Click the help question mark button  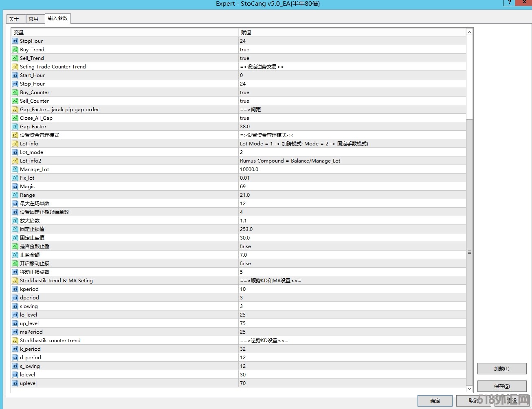(x=509, y=2)
